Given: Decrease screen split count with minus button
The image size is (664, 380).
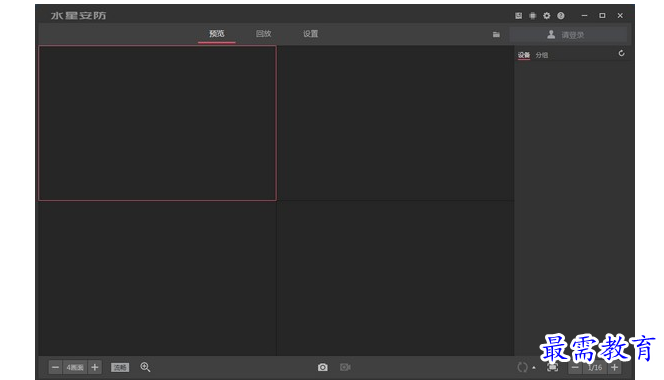Looking at the screenshot, I should click(x=55, y=367).
